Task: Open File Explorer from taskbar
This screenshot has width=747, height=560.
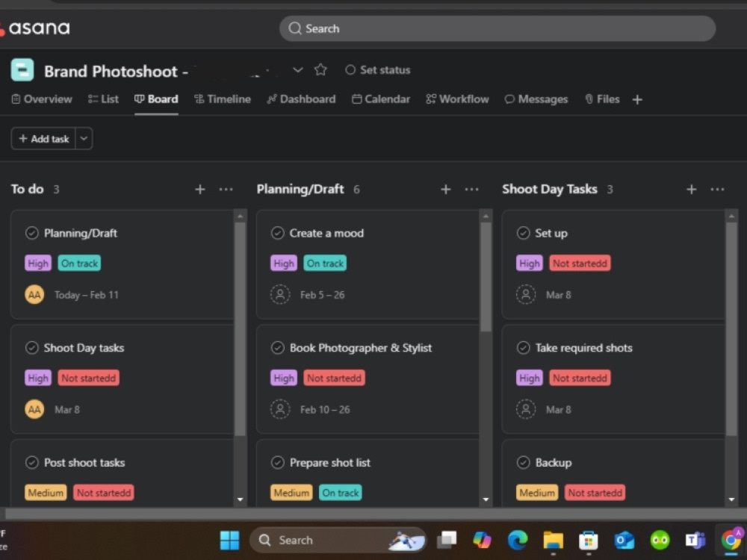Action: pyautogui.click(x=553, y=540)
